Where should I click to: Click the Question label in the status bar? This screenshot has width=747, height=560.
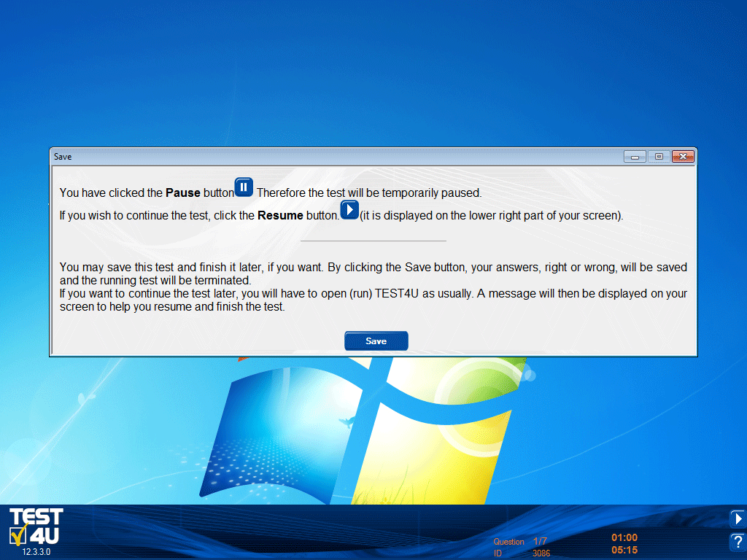coord(508,542)
